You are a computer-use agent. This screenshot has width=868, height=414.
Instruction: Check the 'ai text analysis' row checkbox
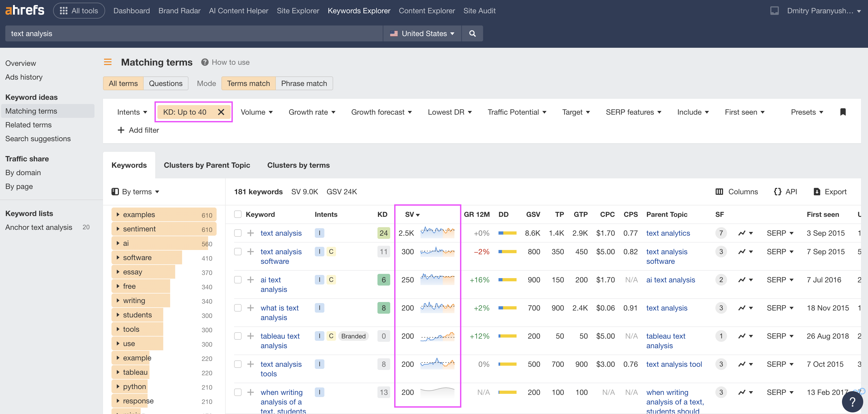click(x=238, y=280)
